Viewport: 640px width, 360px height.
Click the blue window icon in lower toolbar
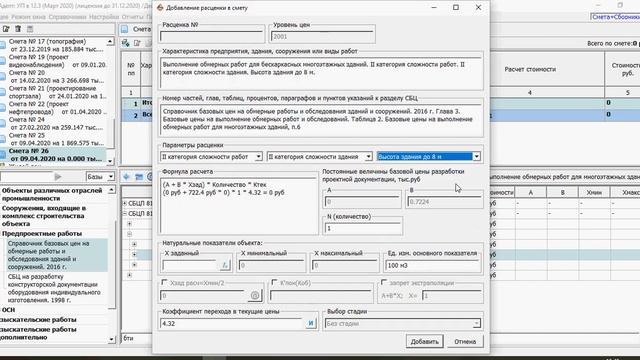pyautogui.click(x=139, y=177)
